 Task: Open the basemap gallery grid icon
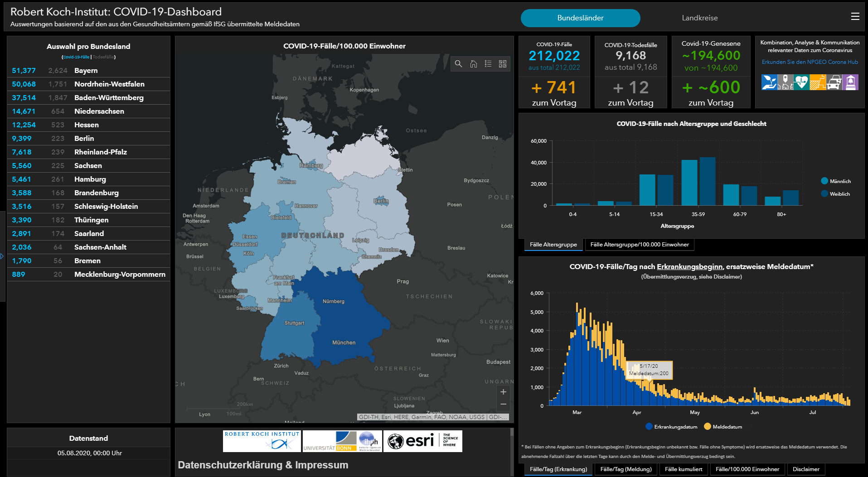pyautogui.click(x=503, y=64)
